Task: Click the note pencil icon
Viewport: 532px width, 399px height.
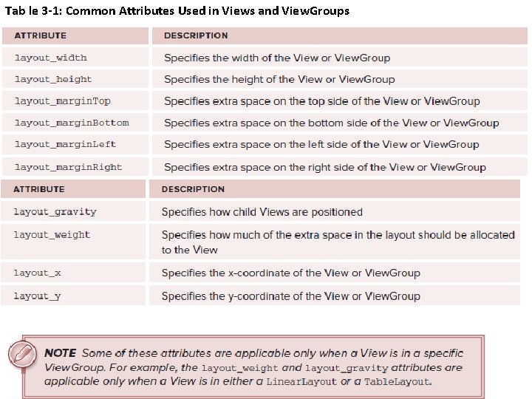Action: pyautogui.click(x=24, y=354)
